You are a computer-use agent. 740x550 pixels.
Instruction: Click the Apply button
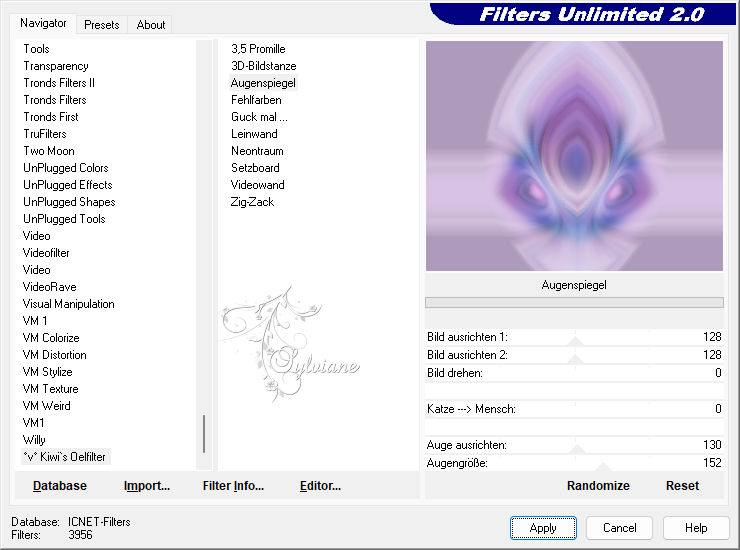tap(543, 528)
